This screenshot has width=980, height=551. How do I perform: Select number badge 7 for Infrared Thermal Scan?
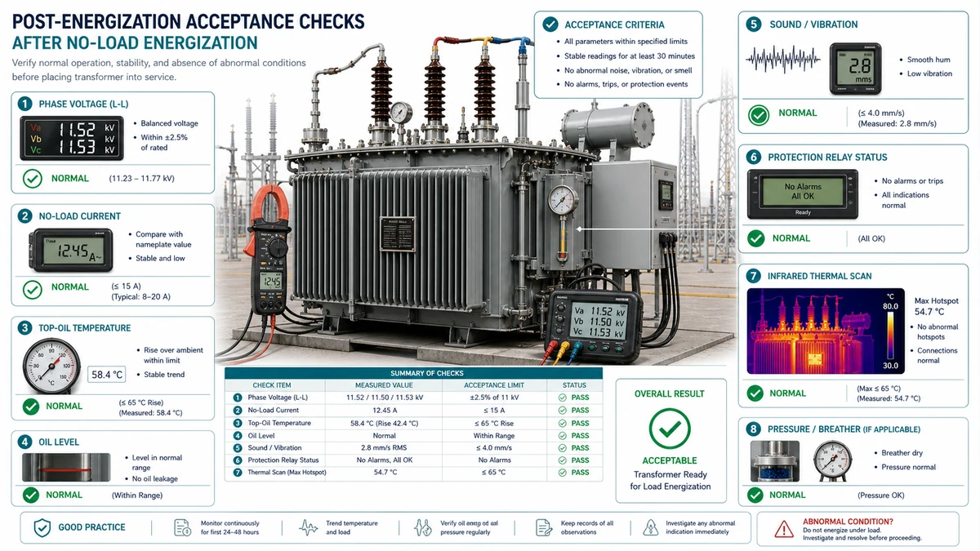click(754, 276)
